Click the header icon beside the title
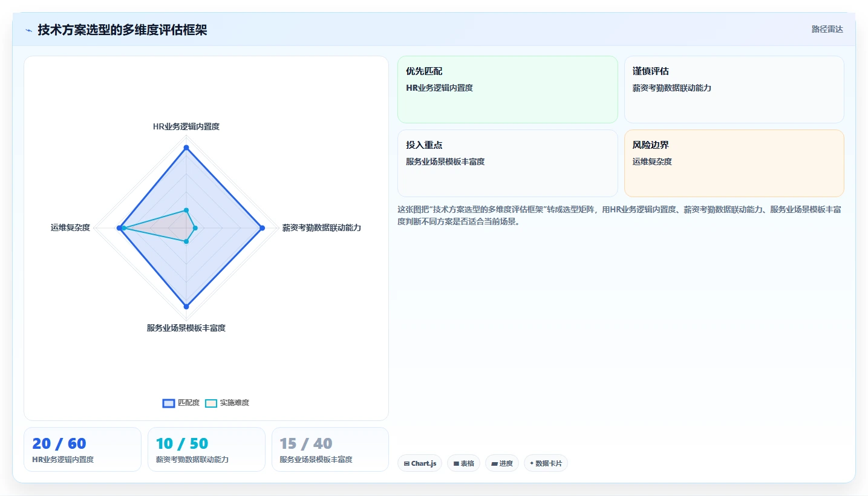This screenshot has height=496, width=868. [x=28, y=30]
